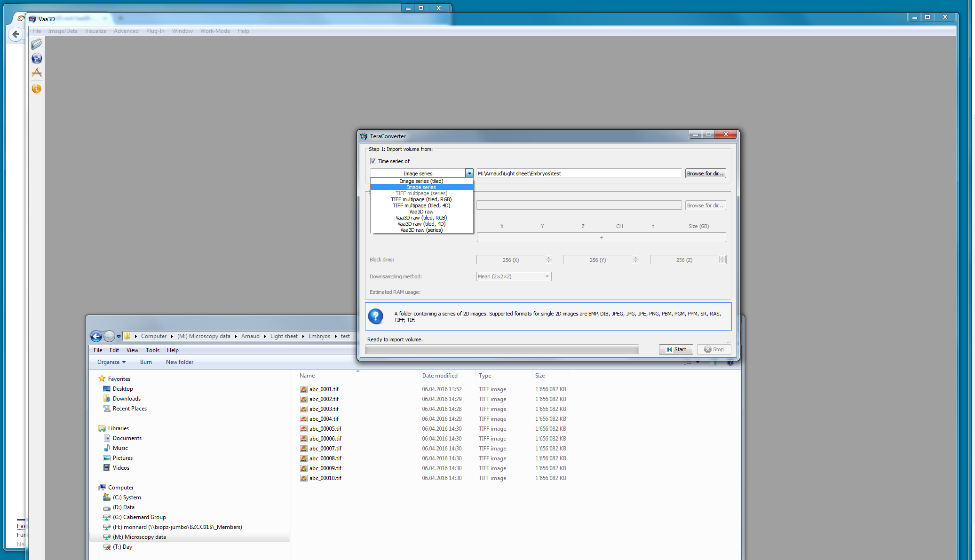Click the 'Date modified' column header

440,376
